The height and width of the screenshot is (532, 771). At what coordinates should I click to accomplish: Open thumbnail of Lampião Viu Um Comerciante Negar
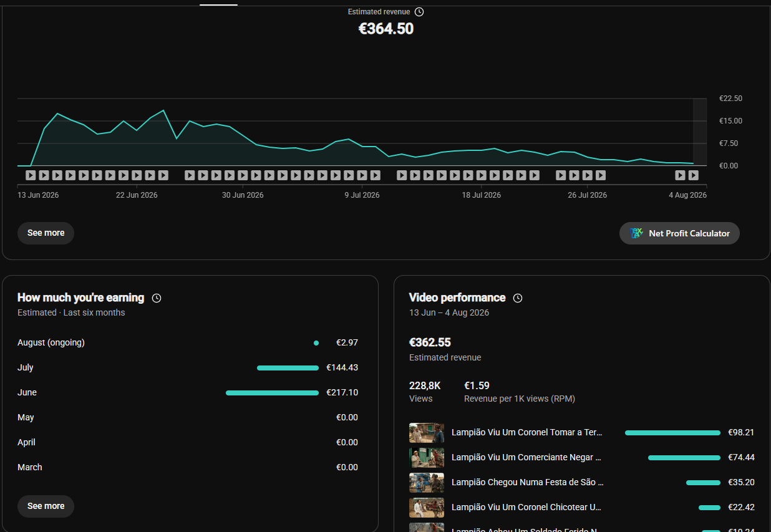pyautogui.click(x=427, y=457)
